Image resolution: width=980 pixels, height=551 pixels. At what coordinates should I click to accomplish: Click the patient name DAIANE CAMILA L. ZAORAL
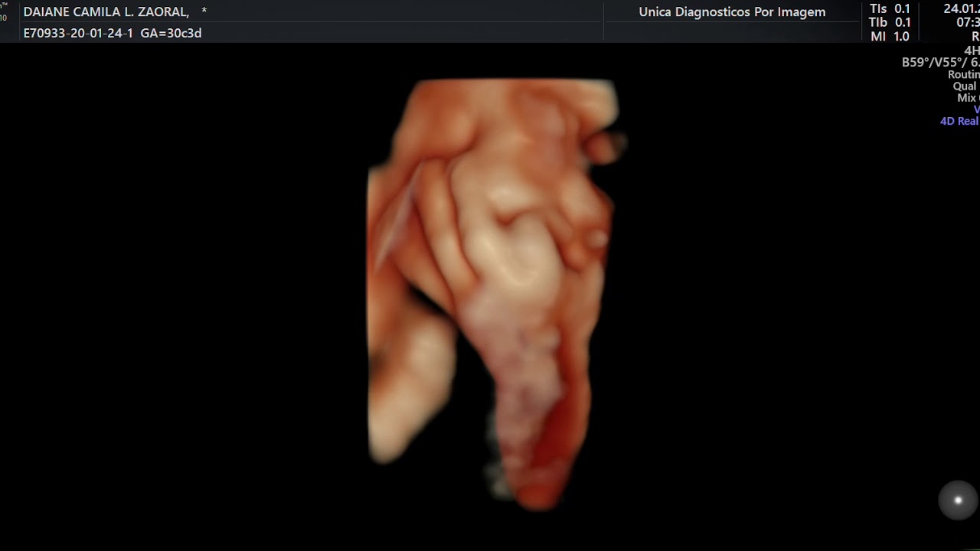click(106, 11)
